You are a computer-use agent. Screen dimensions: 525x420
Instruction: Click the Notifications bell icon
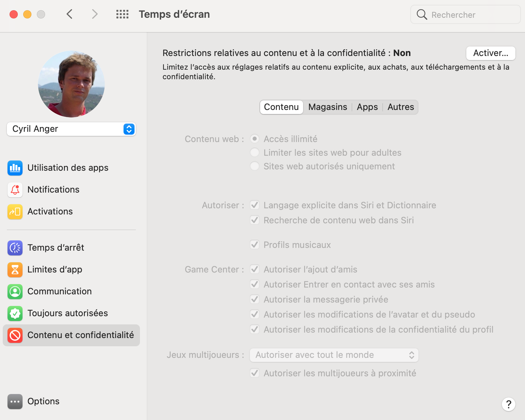coord(15,190)
